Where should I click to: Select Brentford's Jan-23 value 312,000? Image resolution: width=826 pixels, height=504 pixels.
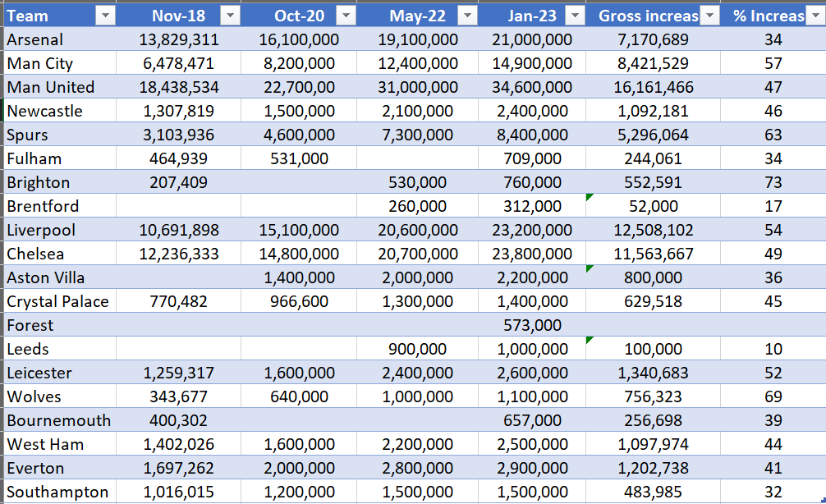pyautogui.click(x=532, y=206)
